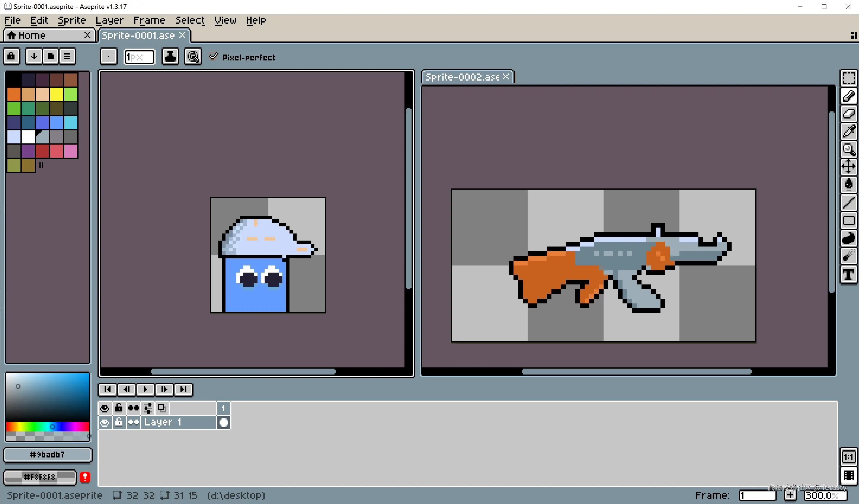Select the Zoom magnifier tool
The height and width of the screenshot is (504, 859).
[848, 149]
